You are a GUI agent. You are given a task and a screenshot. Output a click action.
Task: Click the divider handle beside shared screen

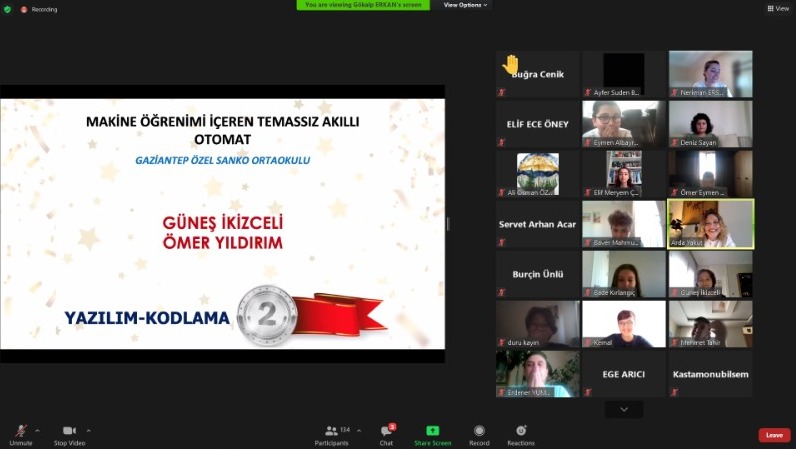[x=448, y=224]
